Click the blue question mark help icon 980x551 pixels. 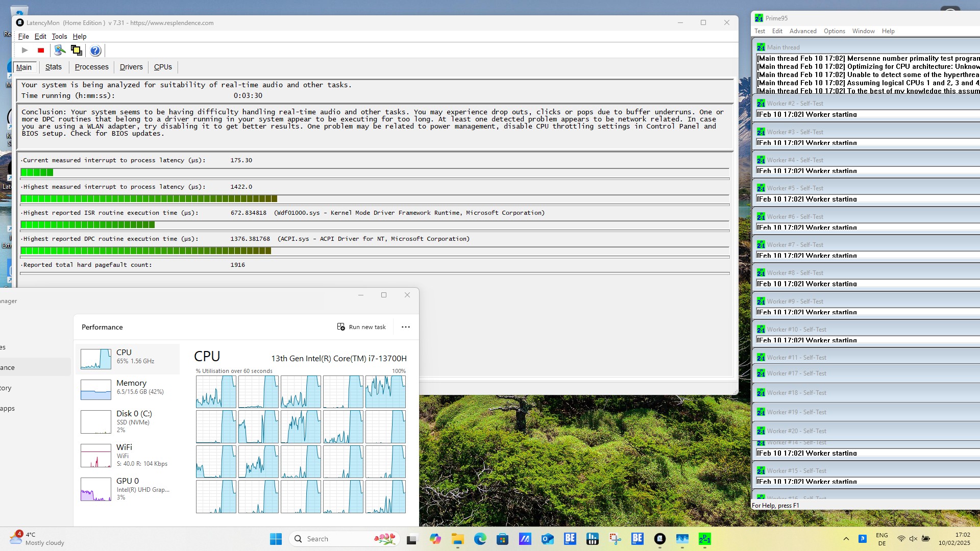95,51
